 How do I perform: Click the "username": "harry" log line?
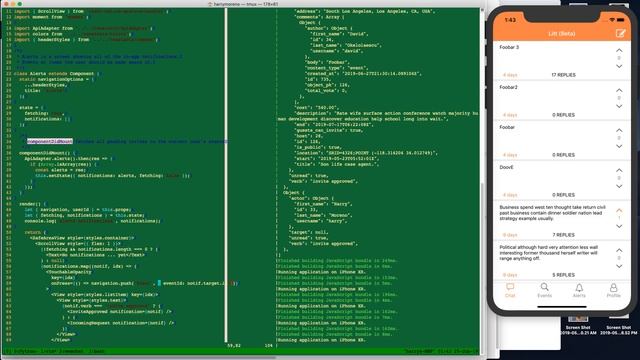pyautogui.click(x=321, y=221)
